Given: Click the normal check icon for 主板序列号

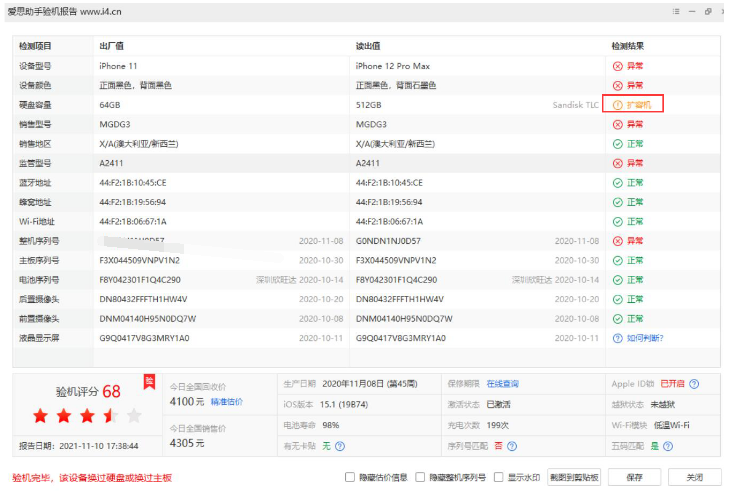Looking at the screenshot, I should [x=617, y=260].
